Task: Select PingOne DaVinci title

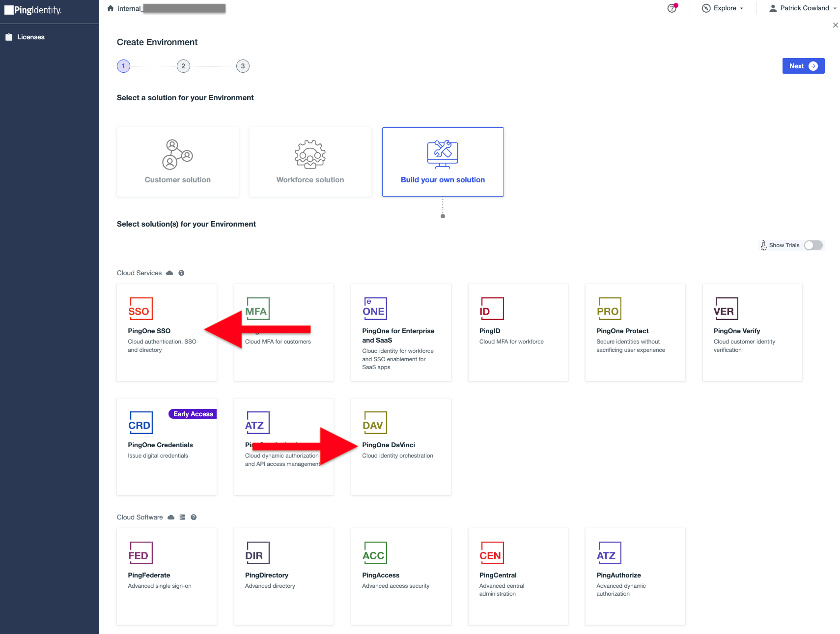Action: coord(389,445)
